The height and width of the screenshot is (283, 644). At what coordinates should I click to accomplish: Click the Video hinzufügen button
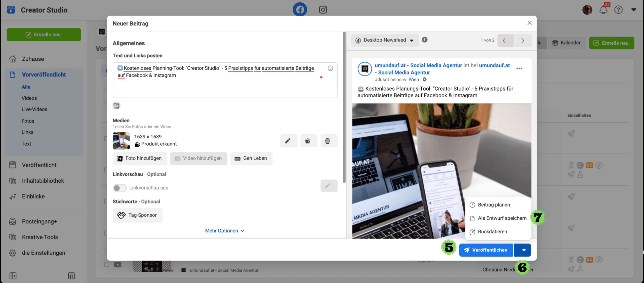pyautogui.click(x=198, y=158)
